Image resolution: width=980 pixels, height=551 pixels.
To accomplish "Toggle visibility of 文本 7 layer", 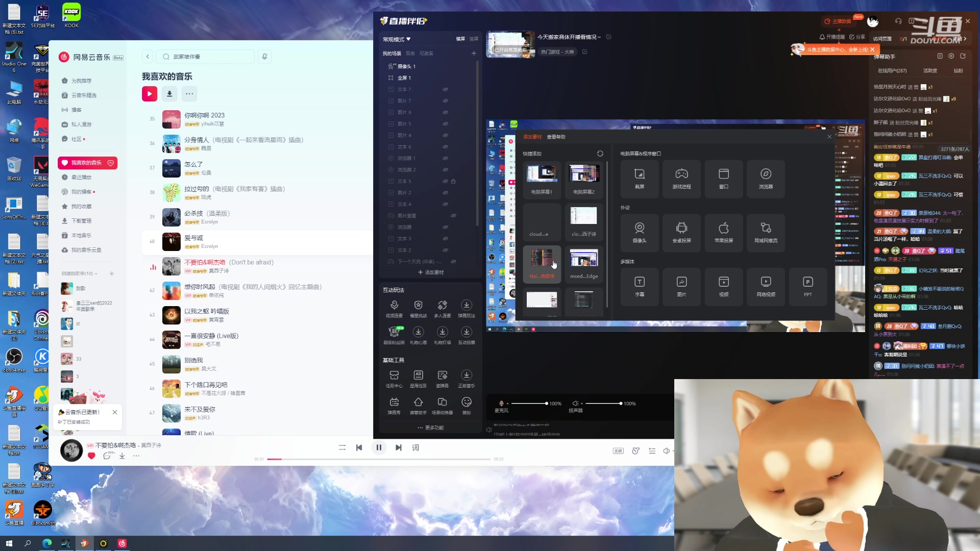I will pyautogui.click(x=445, y=89).
